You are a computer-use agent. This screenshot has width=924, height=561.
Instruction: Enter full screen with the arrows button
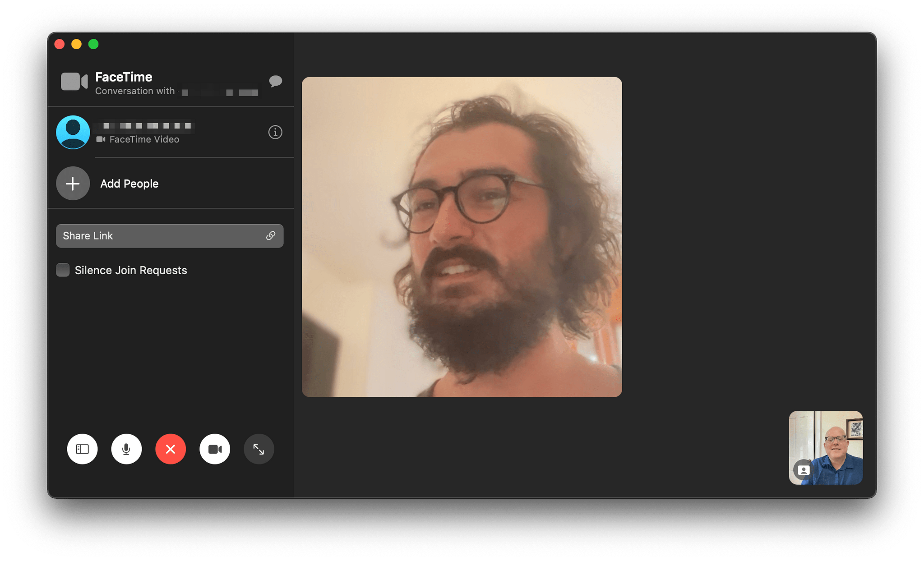259,449
